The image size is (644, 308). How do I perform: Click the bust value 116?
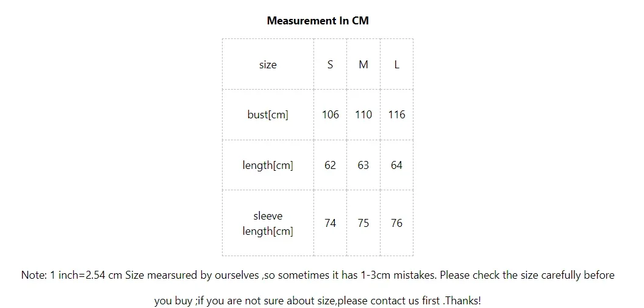[x=397, y=115]
